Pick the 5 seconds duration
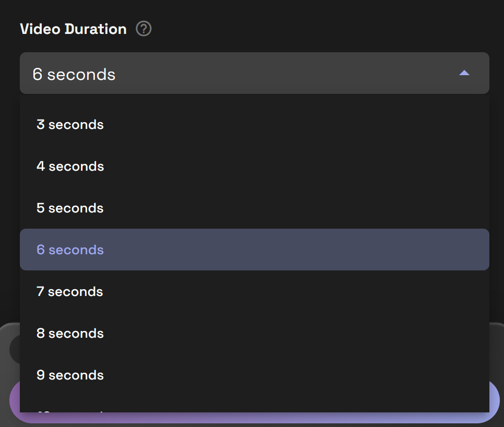Image resolution: width=504 pixels, height=427 pixels. point(69,208)
